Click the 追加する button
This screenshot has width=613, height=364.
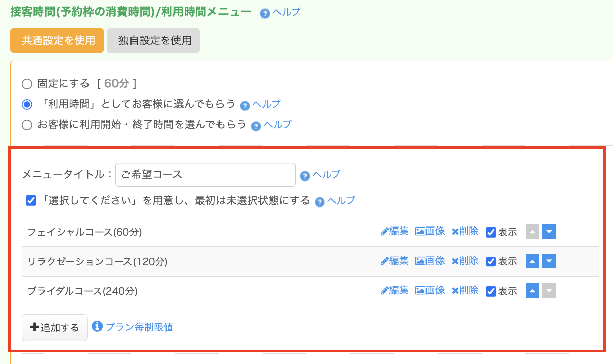(55, 328)
